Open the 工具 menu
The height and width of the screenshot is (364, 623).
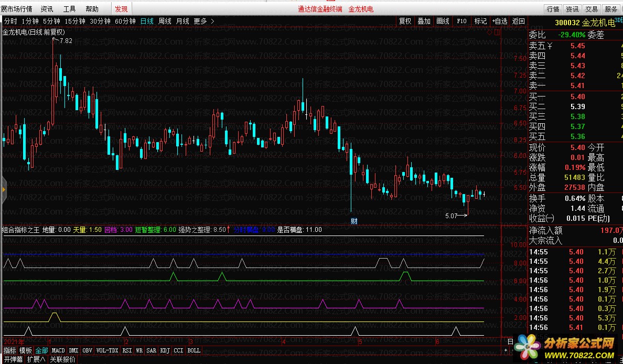pyautogui.click(x=69, y=9)
